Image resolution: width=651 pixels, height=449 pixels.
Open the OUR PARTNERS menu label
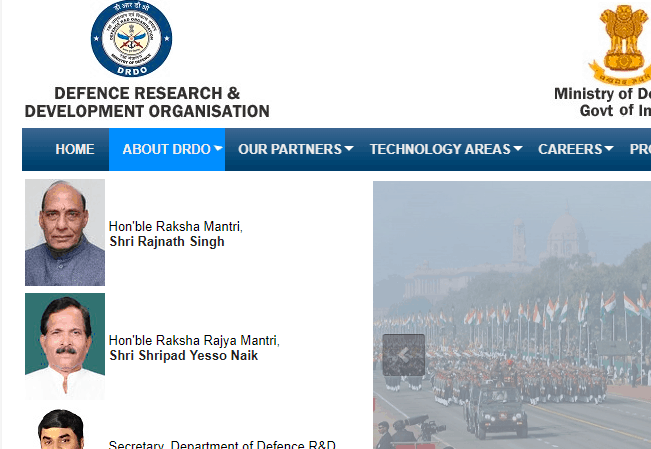(289, 149)
